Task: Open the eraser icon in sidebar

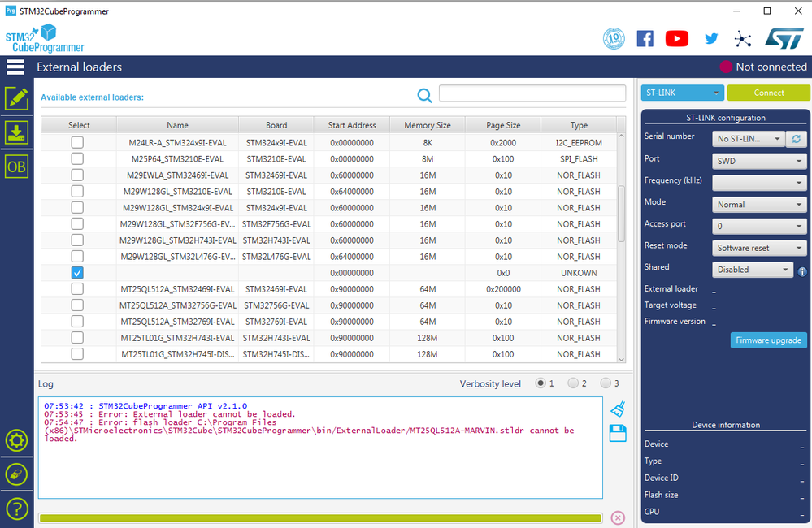Action: pos(16,474)
